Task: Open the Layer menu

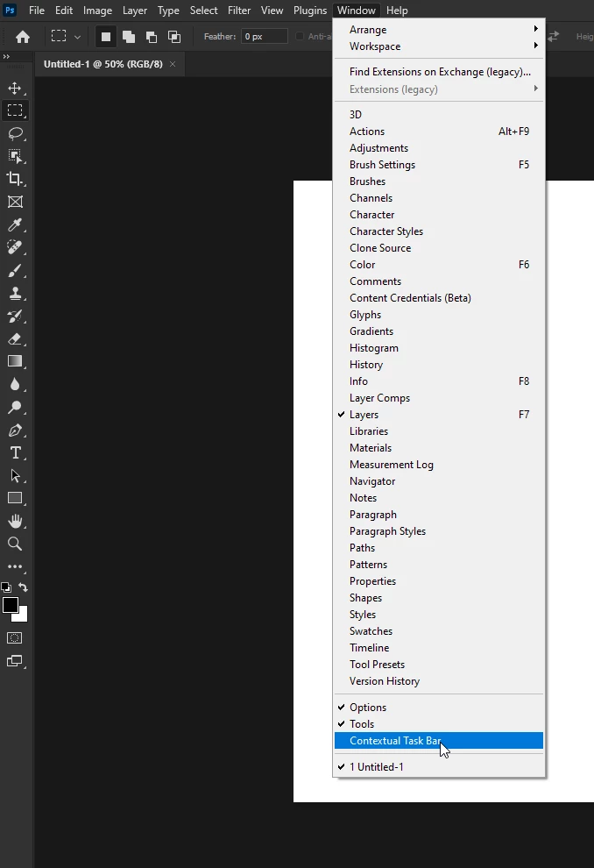Action: (x=134, y=11)
